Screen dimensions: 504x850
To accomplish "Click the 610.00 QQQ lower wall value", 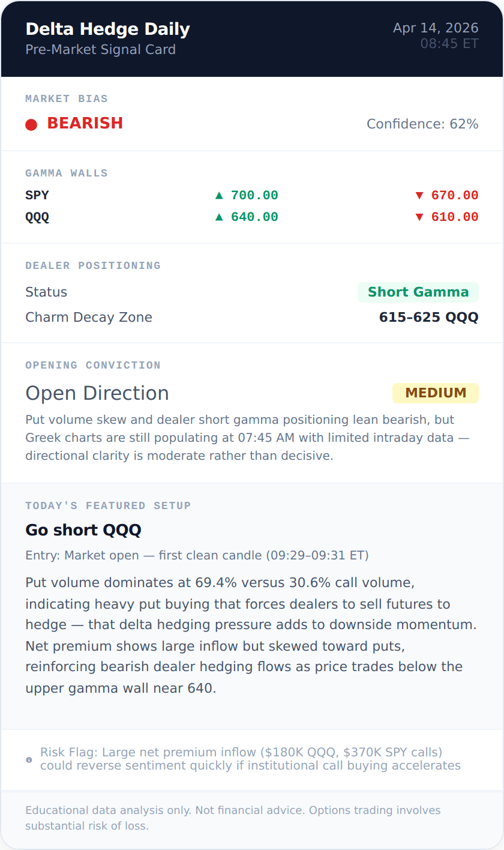I will pos(454,217).
